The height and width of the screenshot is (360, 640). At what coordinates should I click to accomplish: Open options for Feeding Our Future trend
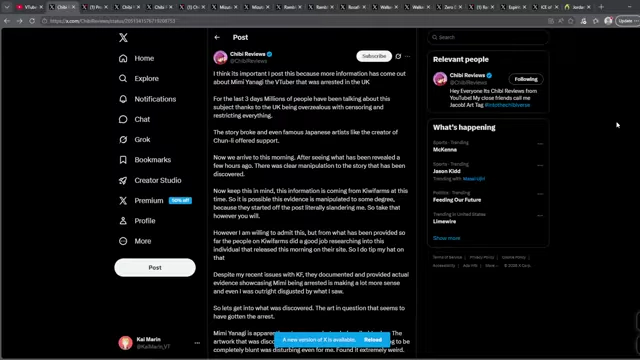[x=540, y=194]
